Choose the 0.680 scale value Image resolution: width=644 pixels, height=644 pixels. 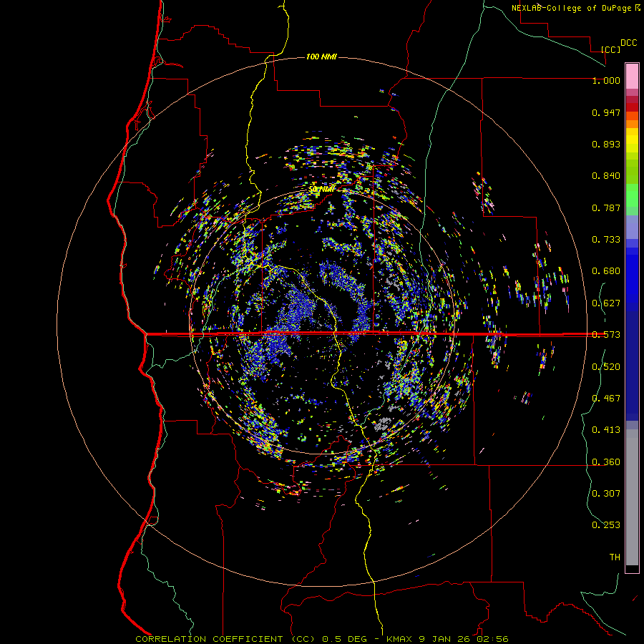(606, 271)
